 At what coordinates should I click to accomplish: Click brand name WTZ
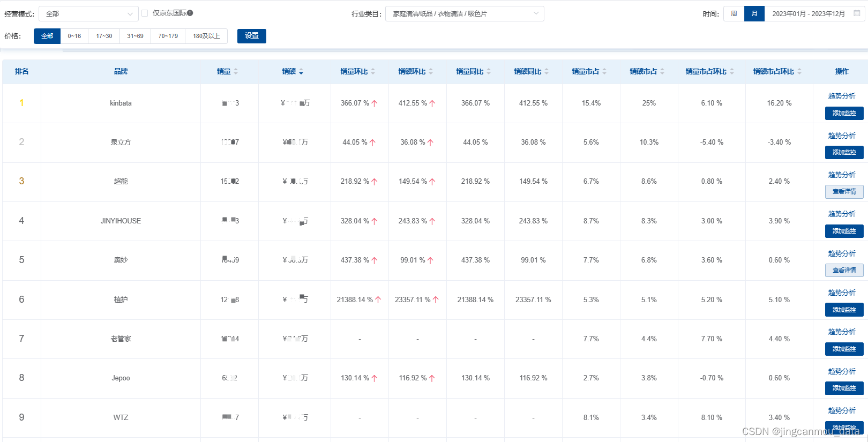point(121,417)
